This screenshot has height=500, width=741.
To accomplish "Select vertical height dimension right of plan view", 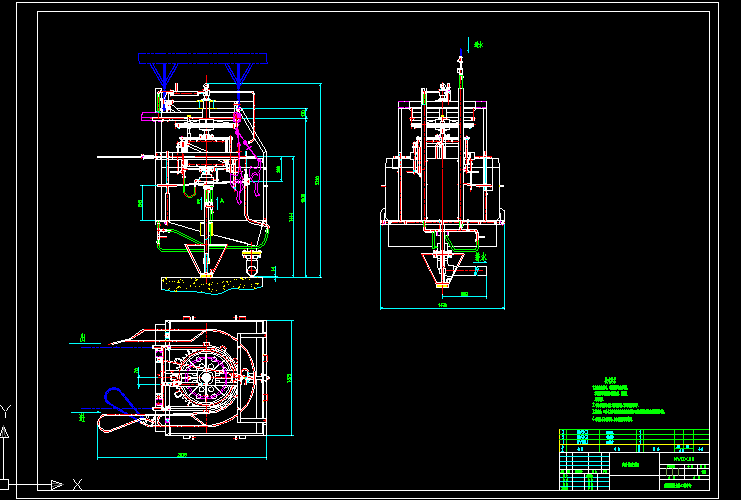I will point(292,377).
